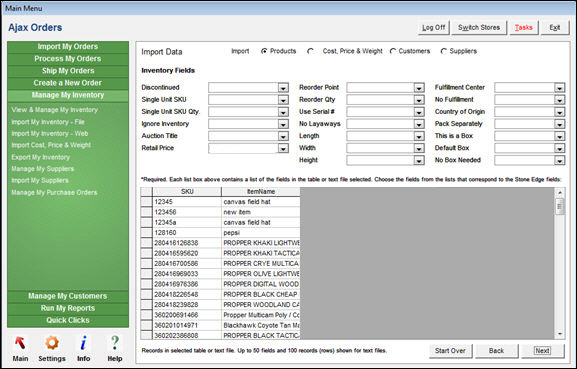Click the SKU cell 360201014971
577x369 pixels.
click(187, 326)
